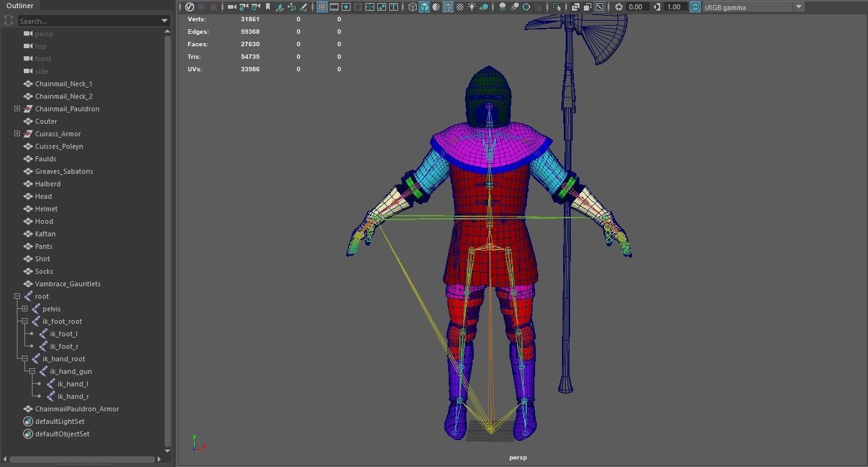Click the Use Default Material icon
The image size is (868, 467).
437,7
